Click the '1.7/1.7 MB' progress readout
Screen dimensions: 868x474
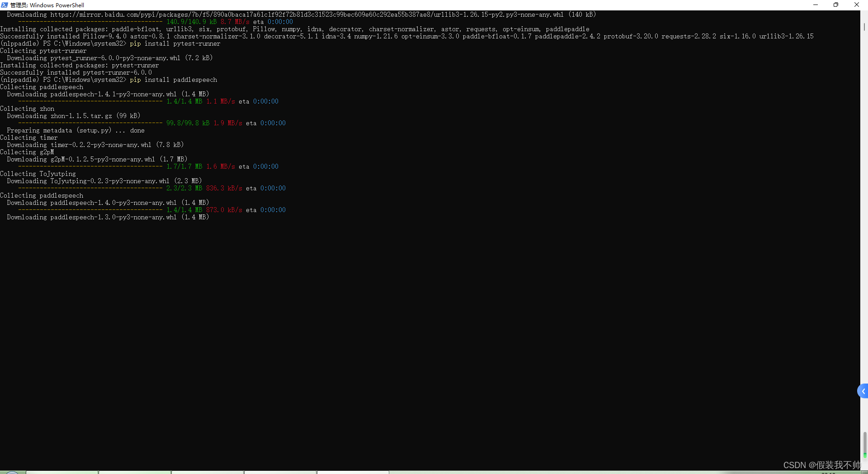click(184, 166)
